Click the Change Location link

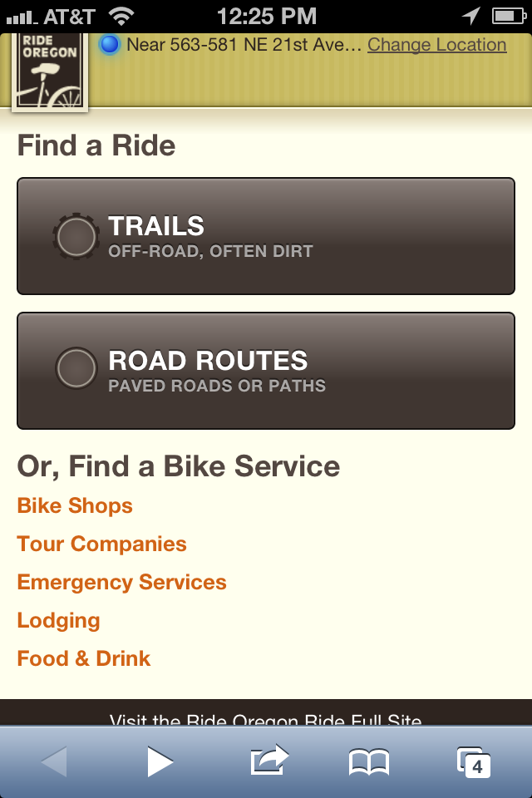(436, 45)
